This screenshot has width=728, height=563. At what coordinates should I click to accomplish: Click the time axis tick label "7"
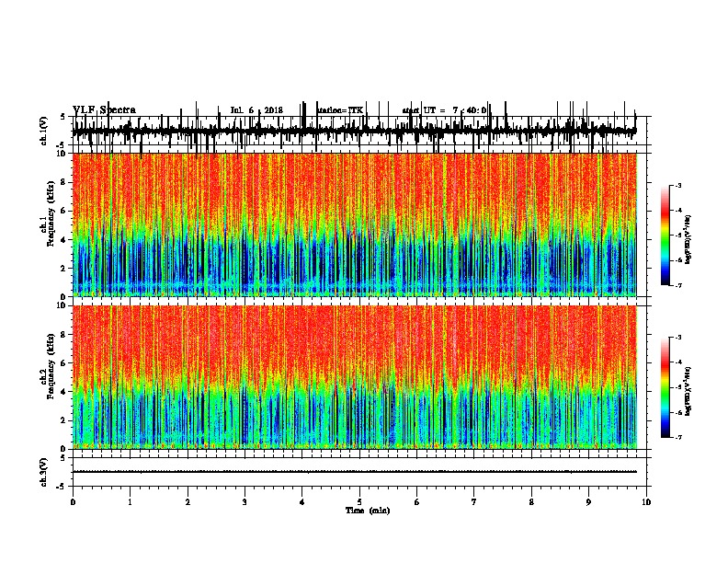pos(474,502)
